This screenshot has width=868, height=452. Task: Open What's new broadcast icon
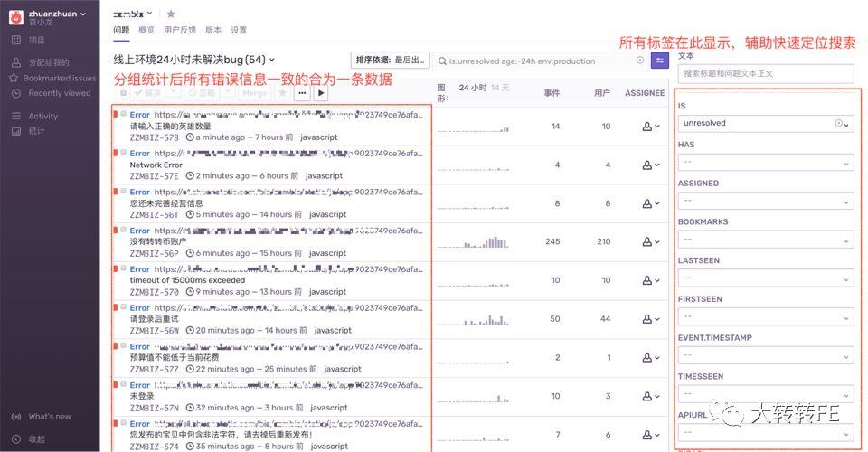pyautogui.click(x=16, y=416)
